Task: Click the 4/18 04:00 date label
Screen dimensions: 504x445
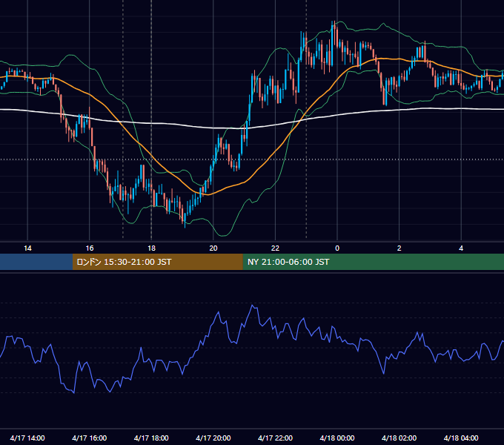Action: click(x=461, y=438)
